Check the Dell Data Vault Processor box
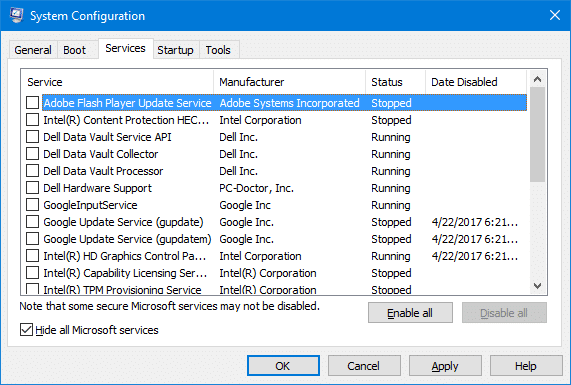Screen dimensions: 571x385 pyautogui.click(x=32, y=171)
